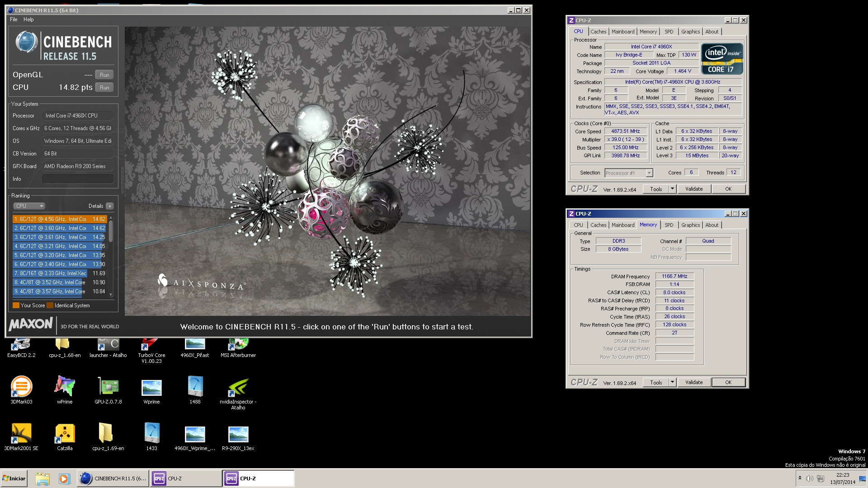Screen dimensions: 868x488
Task: Click OK in upper CPU-Z window
Action: pyautogui.click(x=728, y=189)
